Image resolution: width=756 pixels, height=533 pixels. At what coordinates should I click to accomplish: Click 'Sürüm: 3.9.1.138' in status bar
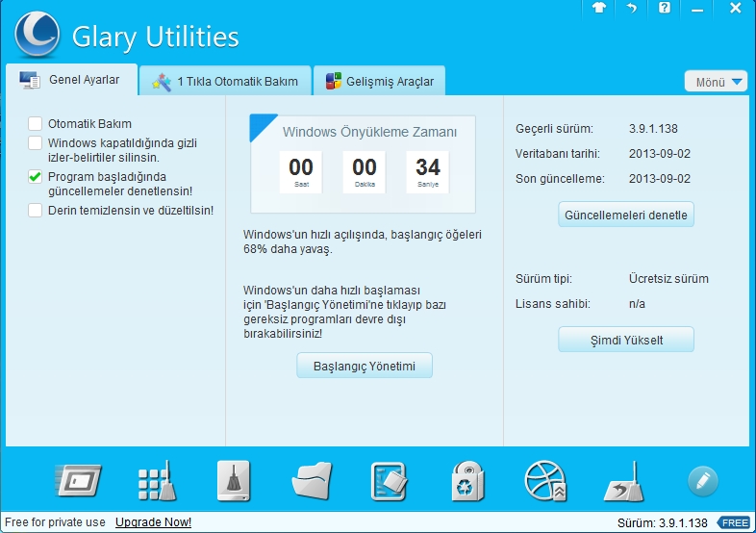click(x=662, y=522)
